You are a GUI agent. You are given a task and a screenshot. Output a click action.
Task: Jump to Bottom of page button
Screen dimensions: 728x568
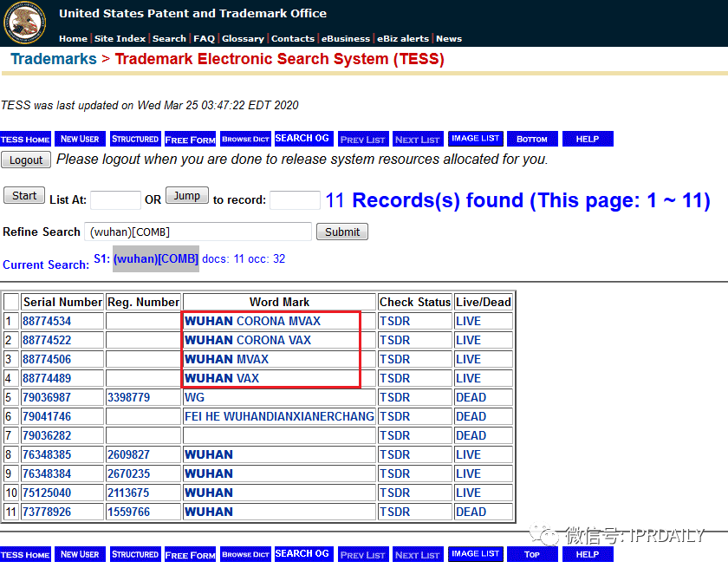click(532, 139)
